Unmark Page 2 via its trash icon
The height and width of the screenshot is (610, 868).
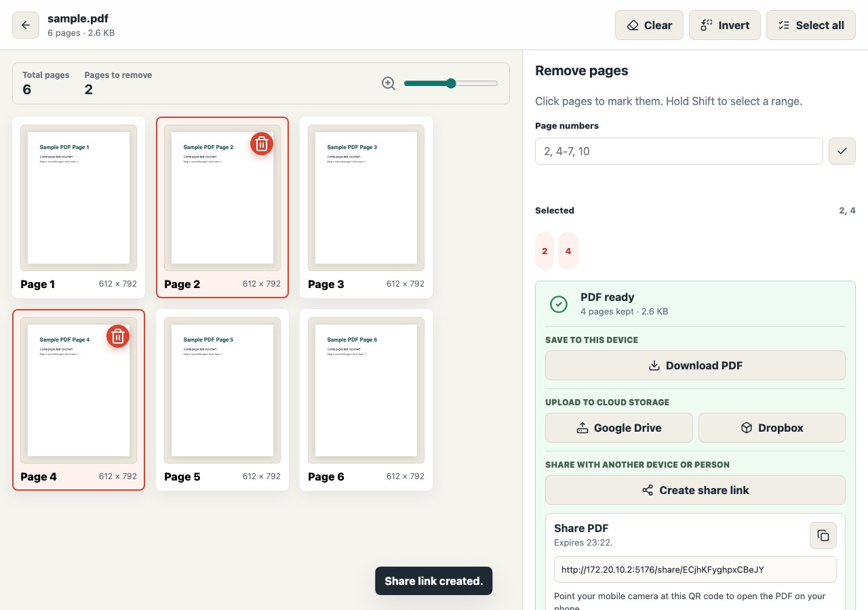coord(262,144)
